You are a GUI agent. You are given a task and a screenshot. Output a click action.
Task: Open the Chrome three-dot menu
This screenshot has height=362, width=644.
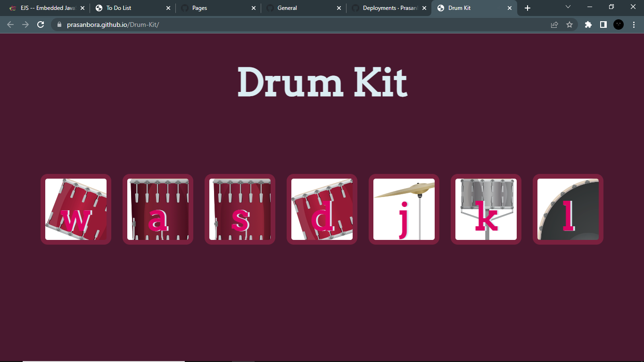[x=634, y=25]
